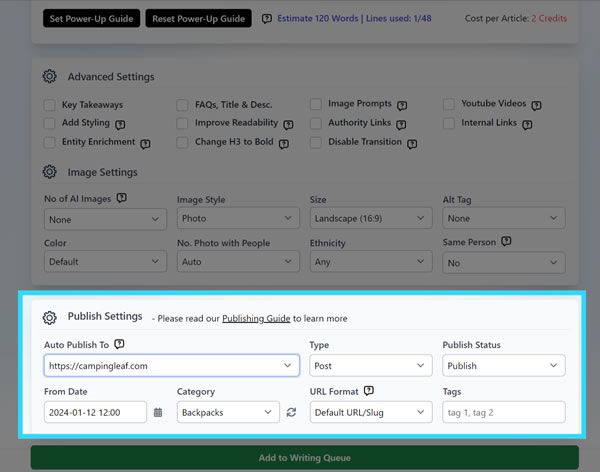Open help icon next to Same Person
600x472 pixels.
(506, 241)
